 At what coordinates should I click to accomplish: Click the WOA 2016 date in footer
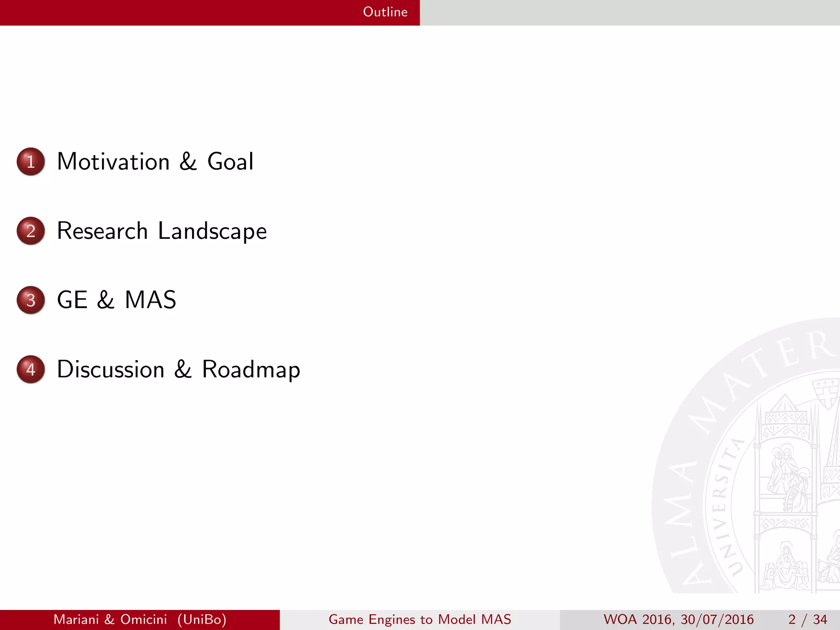tap(678, 619)
